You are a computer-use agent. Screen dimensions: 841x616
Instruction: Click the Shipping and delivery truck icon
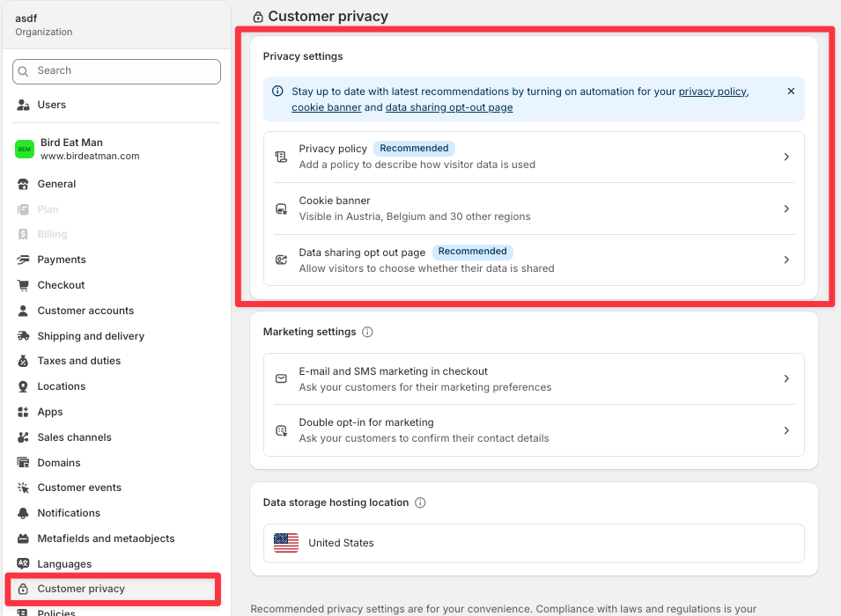click(23, 336)
